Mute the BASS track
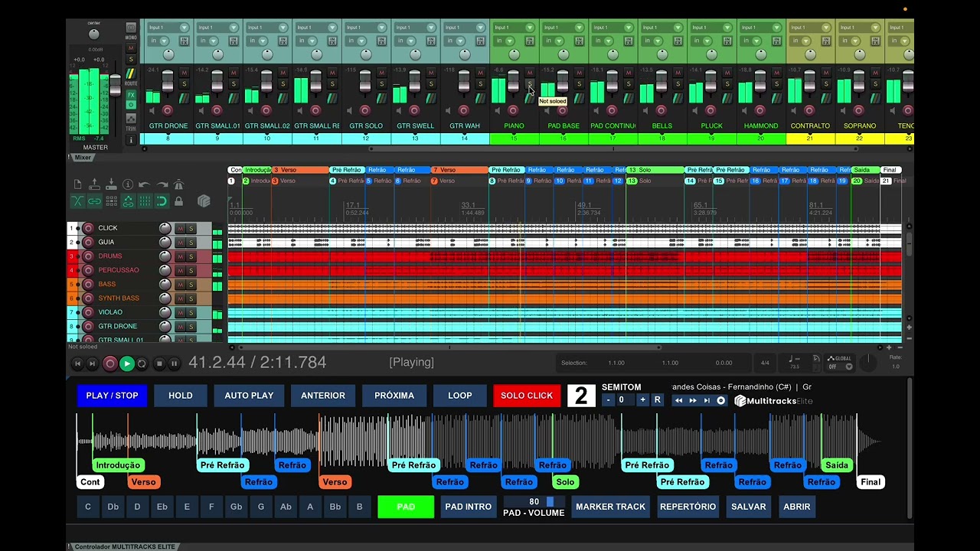 [181, 284]
